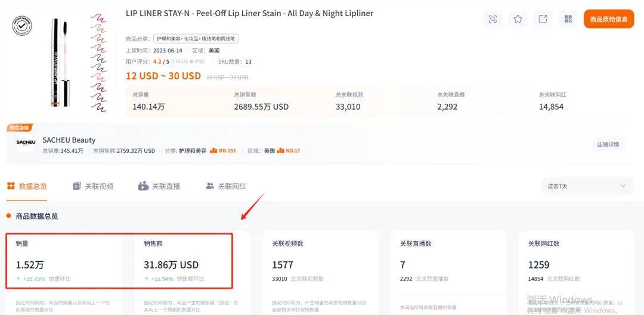Screen dimensions: 644x315
Task: Click the verified checkmark badge on product image
Action: click(22, 26)
